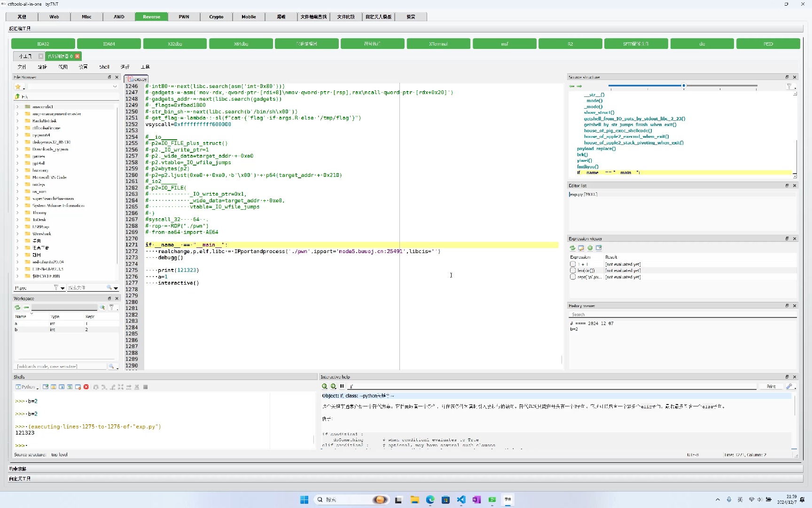This screenshot has height=508, width=812.
Task: Tick the 'repr' expression checkbox
Action: pos(573,277)
